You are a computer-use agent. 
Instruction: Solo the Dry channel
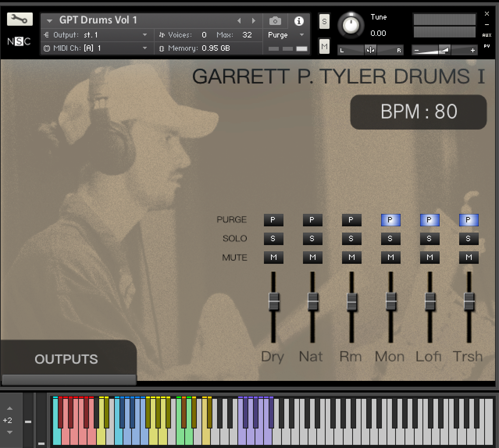click(x=273, y=239)
